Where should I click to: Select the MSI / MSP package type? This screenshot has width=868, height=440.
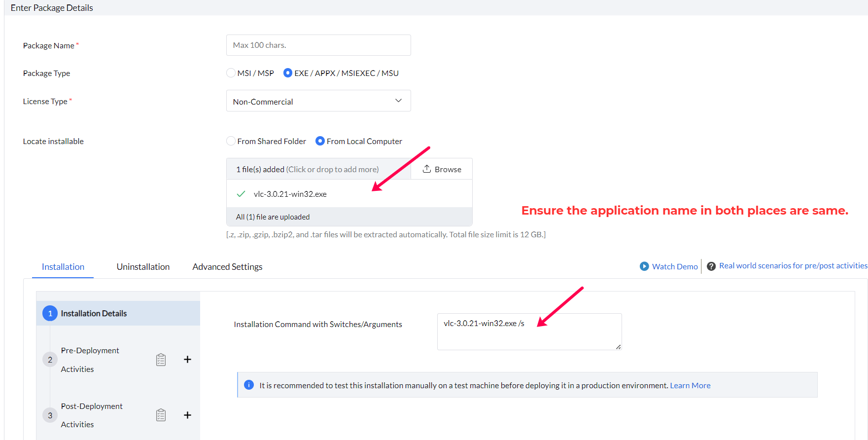point(231,73)
